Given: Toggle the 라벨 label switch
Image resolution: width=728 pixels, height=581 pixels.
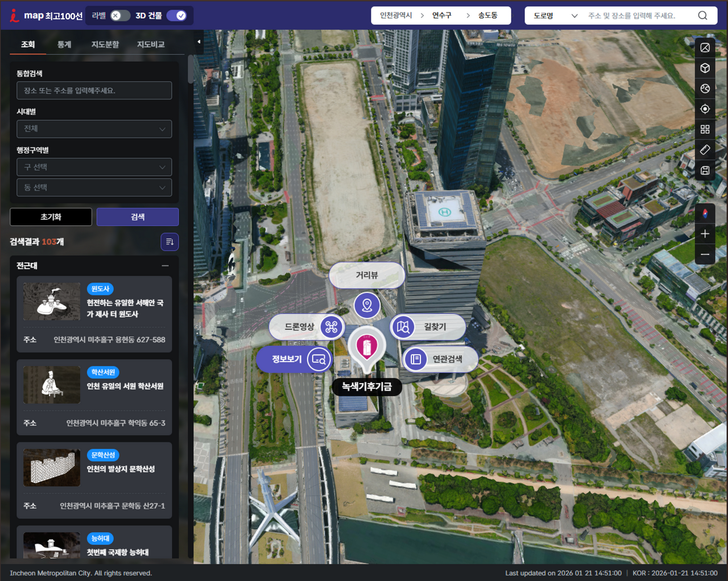Looking at the screenshot, I should point(119,15).
